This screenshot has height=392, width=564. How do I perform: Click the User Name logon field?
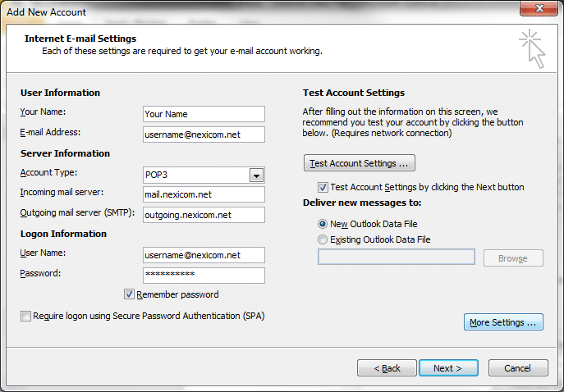[204, 255]
